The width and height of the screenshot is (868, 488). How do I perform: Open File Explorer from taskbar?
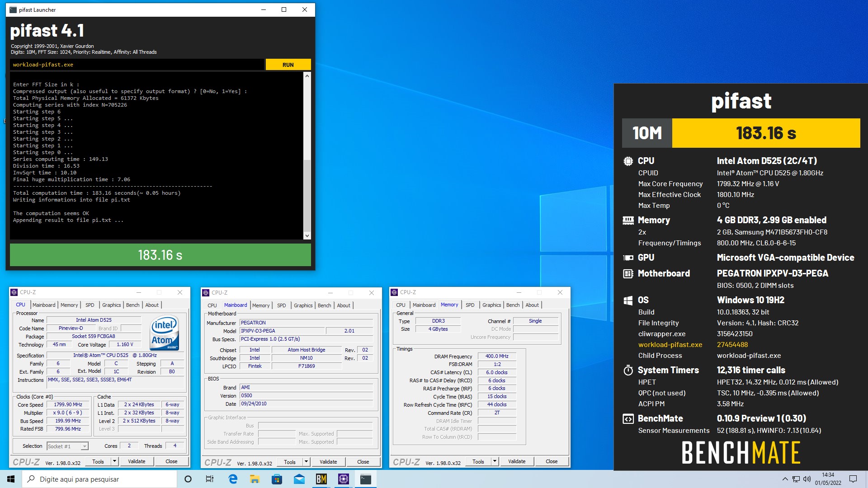(x=255, y=479)
